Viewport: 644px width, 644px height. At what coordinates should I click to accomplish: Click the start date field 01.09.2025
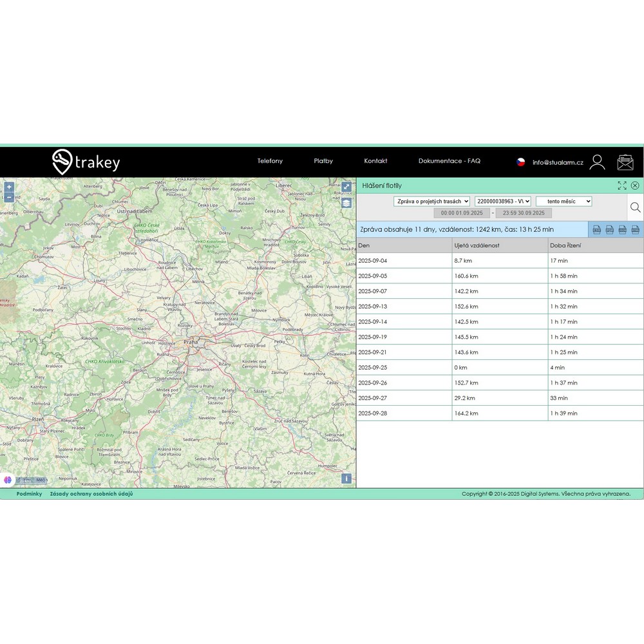click(x=461, y=213)
